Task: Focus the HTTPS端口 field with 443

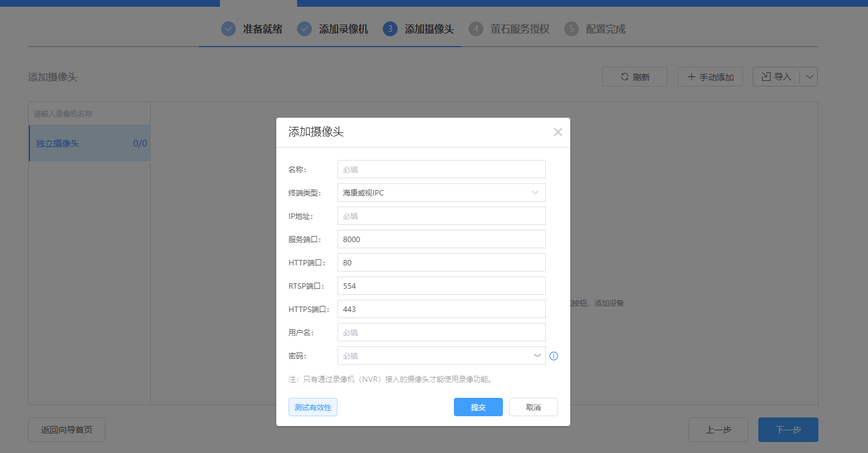Action: [x=441, y=309]
